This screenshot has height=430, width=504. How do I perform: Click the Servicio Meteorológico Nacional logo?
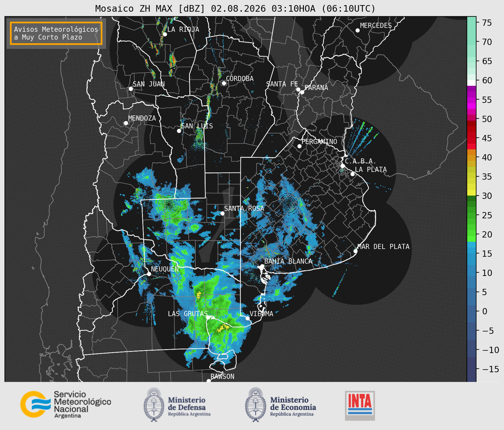pos(65,404)
